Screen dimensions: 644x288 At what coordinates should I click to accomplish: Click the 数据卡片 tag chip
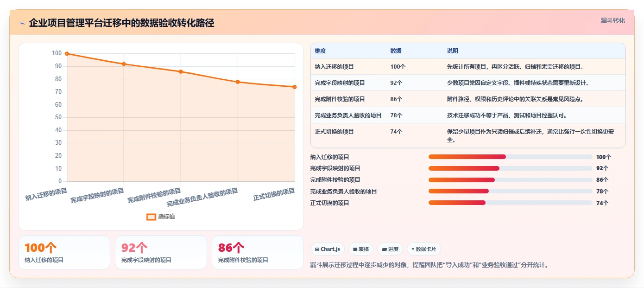point(424,249)
